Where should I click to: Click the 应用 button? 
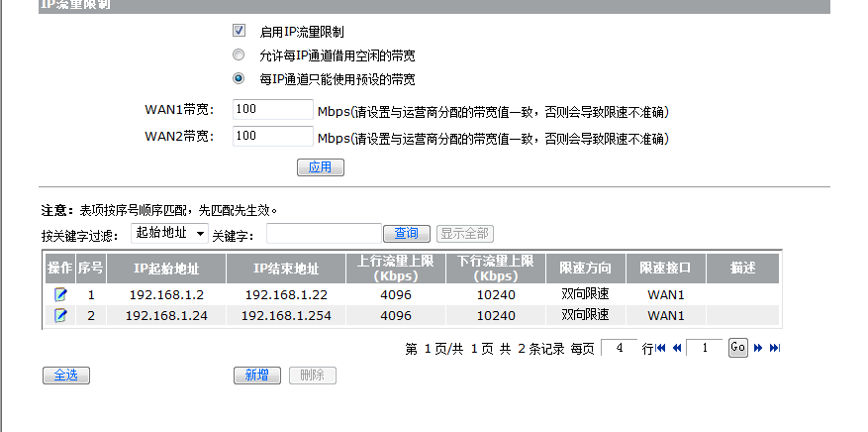click(x=321, y=167)
